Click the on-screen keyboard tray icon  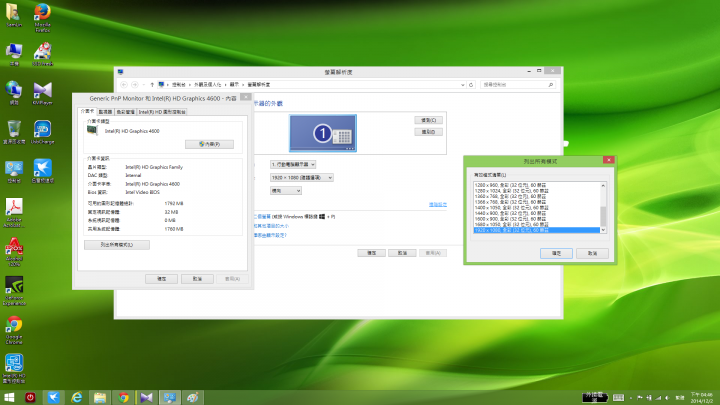click(x=619, y=398)
